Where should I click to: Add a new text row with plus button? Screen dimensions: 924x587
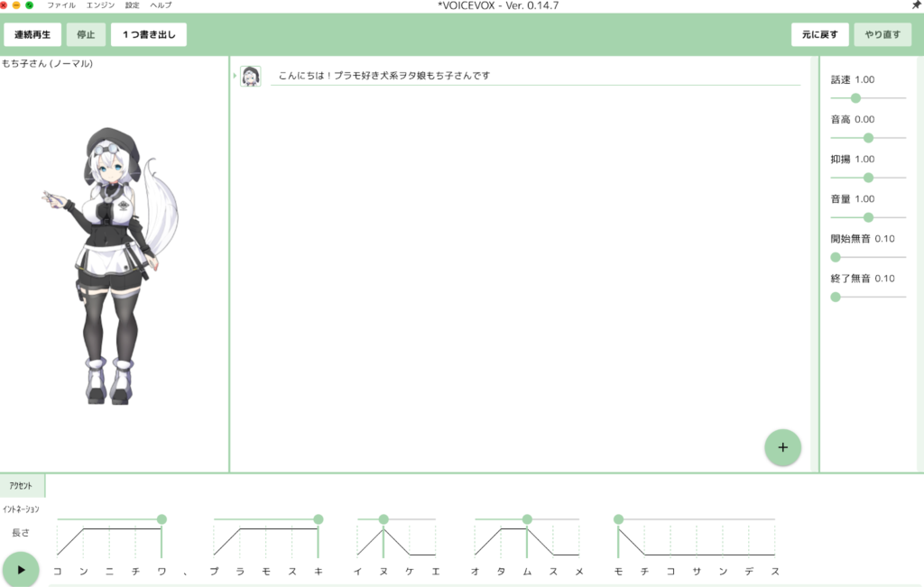(x=782, y=447)
